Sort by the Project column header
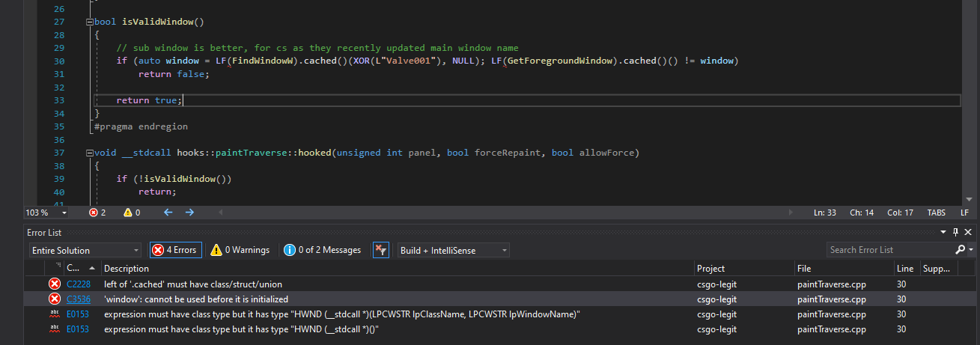Image resolution: width=980 pixels, height=345 pixels. 744,268
